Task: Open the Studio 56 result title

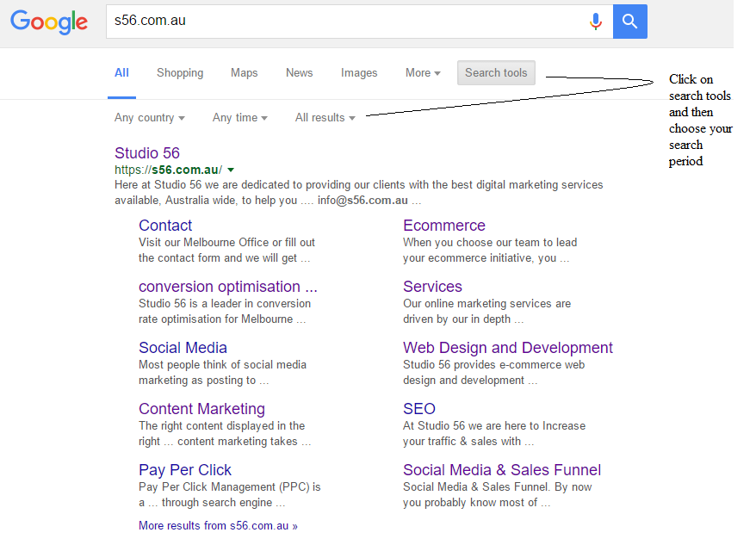Action: 147,153
